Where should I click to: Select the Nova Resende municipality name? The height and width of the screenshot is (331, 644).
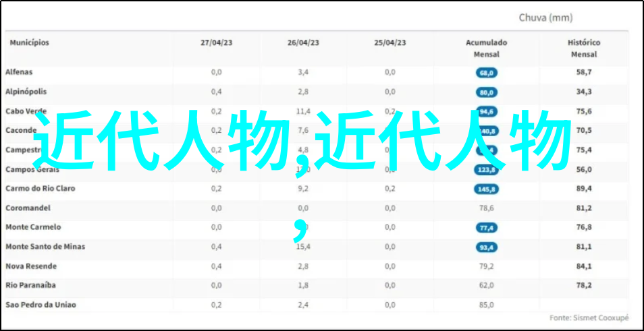point(31,266)
